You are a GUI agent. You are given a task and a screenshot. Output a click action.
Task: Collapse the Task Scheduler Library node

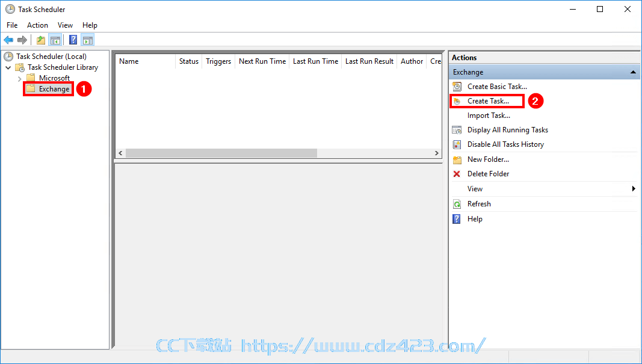coord(8,67)
